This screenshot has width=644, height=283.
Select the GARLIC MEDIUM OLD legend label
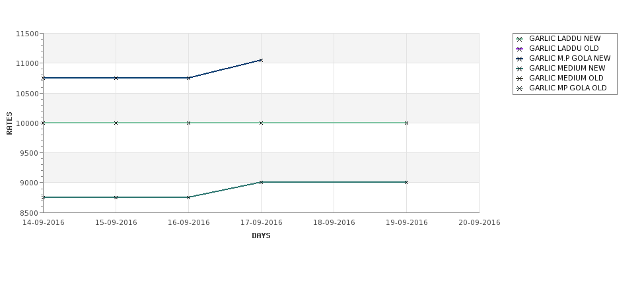(x=566, y=78)
